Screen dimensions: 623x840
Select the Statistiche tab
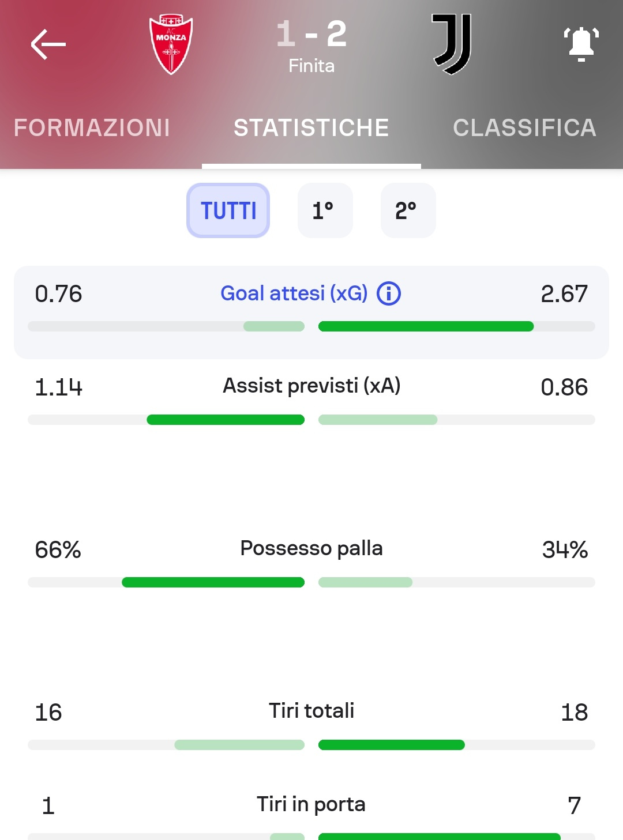(311, 128)
